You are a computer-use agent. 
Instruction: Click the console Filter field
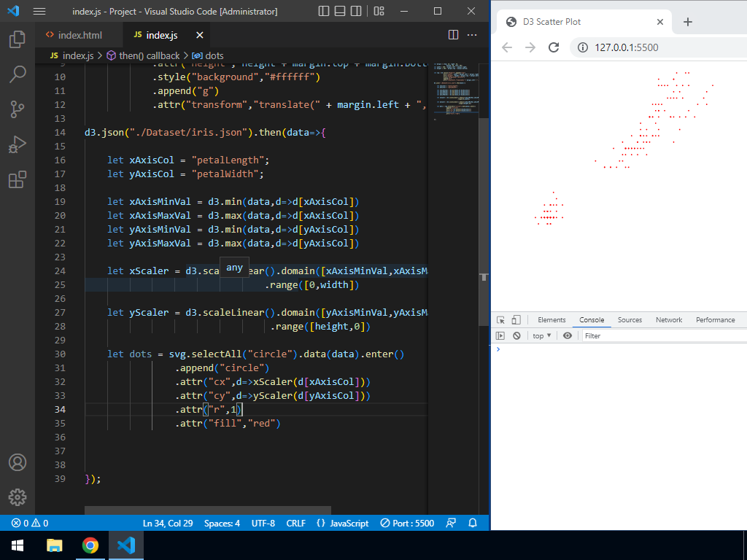(665, 335)
